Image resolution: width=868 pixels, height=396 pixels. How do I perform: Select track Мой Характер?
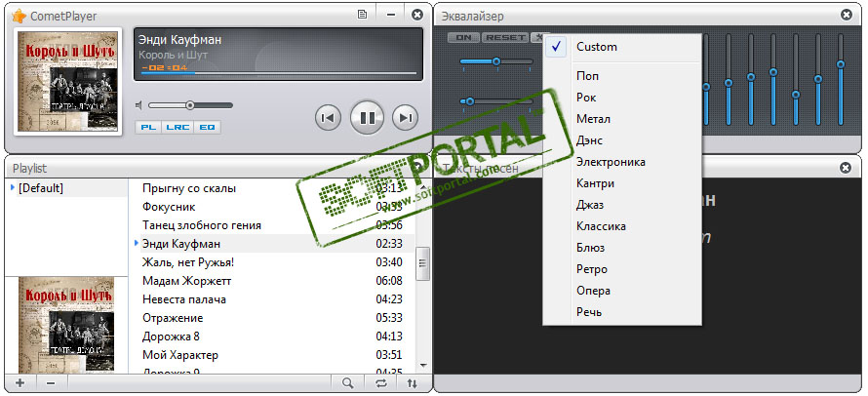tap(272, 355)
